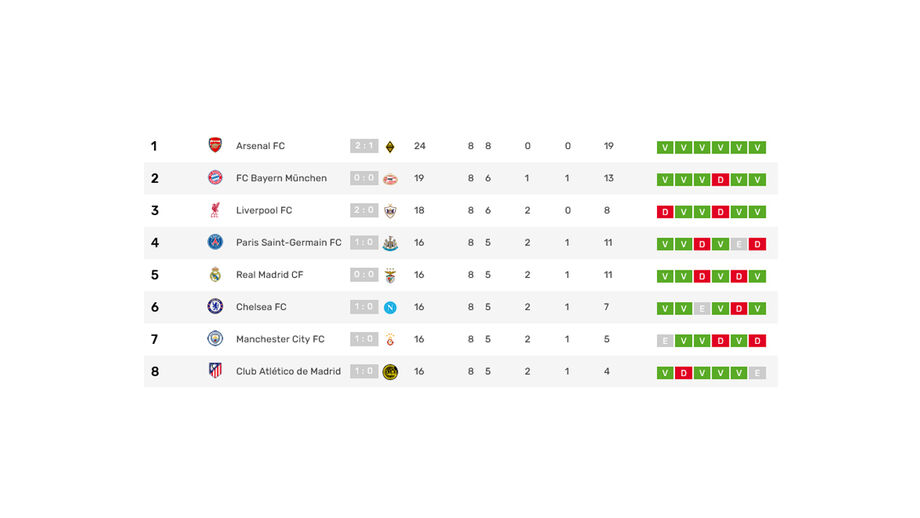Click the opponent crest in Chelsea's row
Screen dimensions: 920x518
[x=390, y=307]
